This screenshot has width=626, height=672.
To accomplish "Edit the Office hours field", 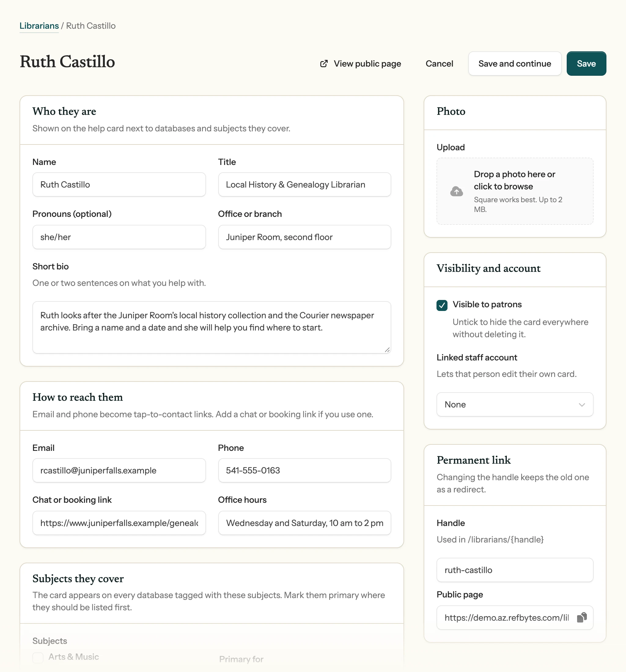I will pyautogui.click(x=304, y=523).
